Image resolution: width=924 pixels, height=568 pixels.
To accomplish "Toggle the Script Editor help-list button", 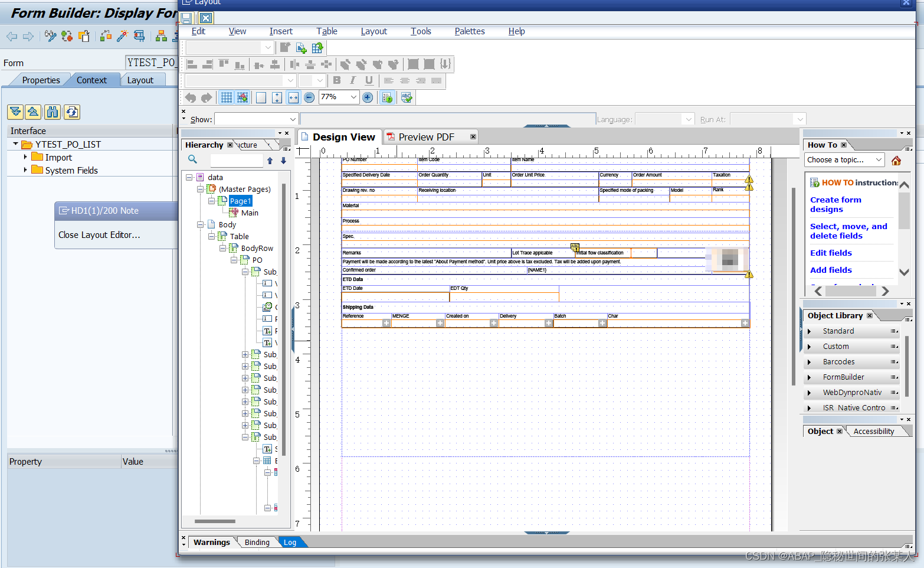I will (387, 97).
